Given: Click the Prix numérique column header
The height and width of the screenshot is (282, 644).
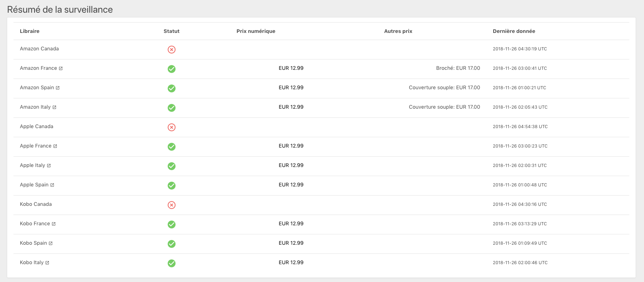Looking at the screenshot, I should (x=256, y=31).
